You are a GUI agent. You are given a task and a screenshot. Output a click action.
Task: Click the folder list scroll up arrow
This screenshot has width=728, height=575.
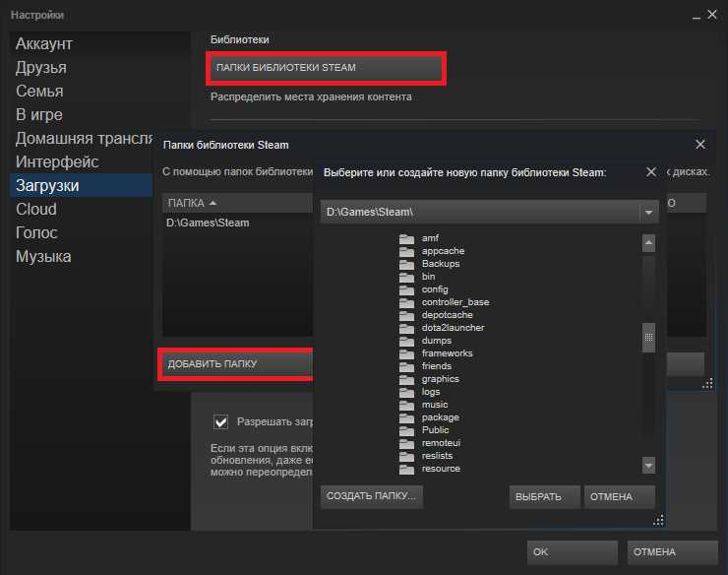648,242
